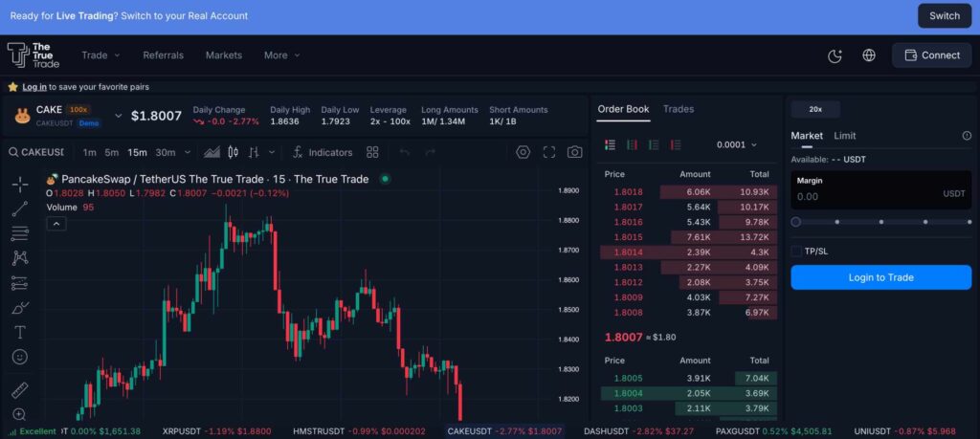Set margin slider to the 50% dot
980x439 pixels.
(881, 222)
